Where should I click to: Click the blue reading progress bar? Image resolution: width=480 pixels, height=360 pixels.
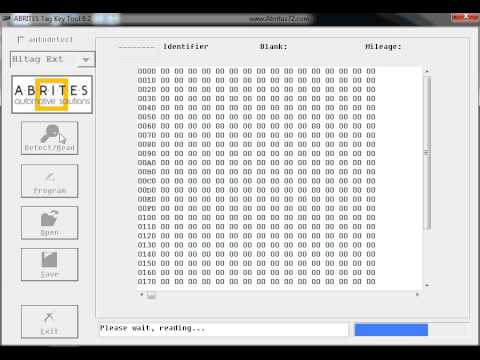pos(391,330)
